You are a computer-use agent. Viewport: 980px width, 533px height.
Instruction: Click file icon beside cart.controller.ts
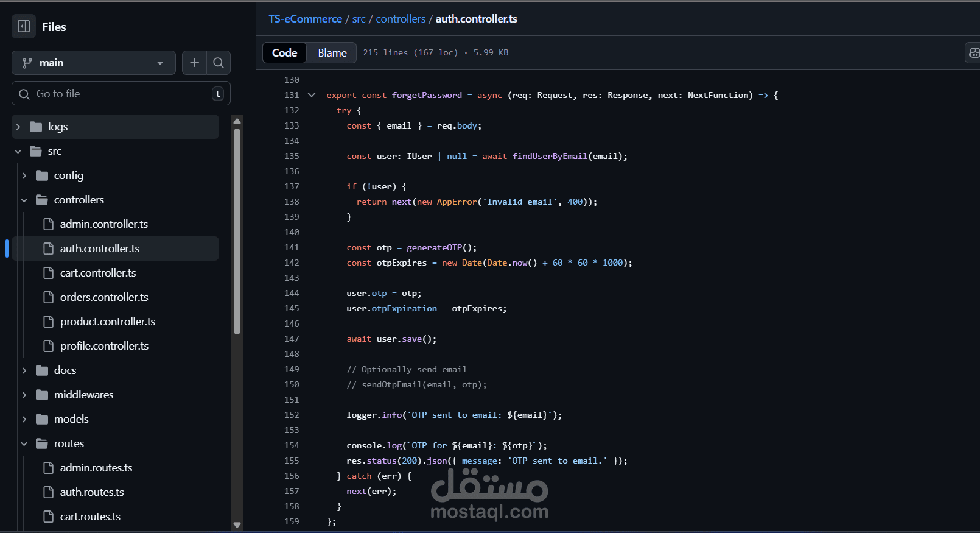coord(49,273)
